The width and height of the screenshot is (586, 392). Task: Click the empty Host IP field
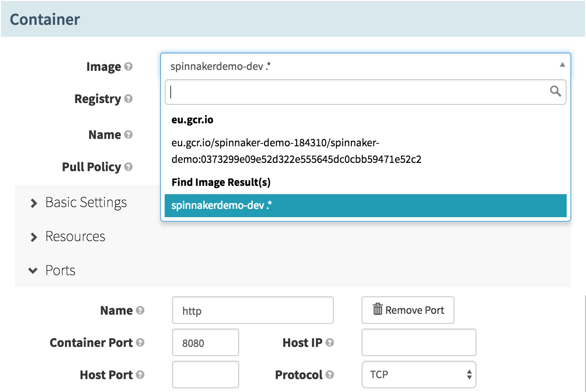(x=419, y=342)
